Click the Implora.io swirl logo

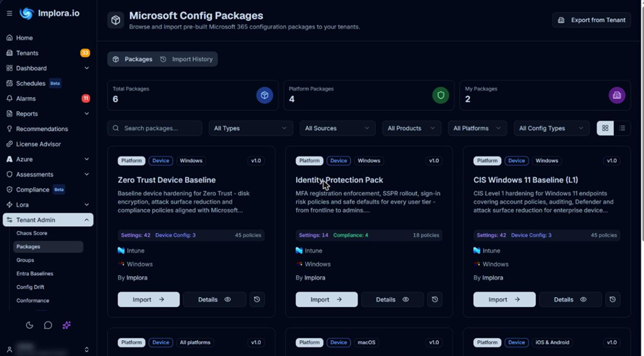[x=26, y=13]
